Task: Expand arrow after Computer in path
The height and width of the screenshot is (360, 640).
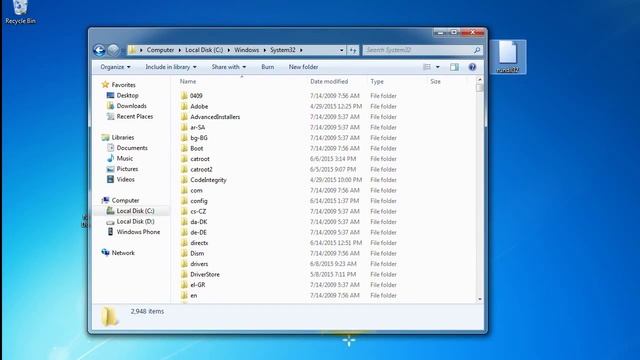Action: tap(180, 50)
